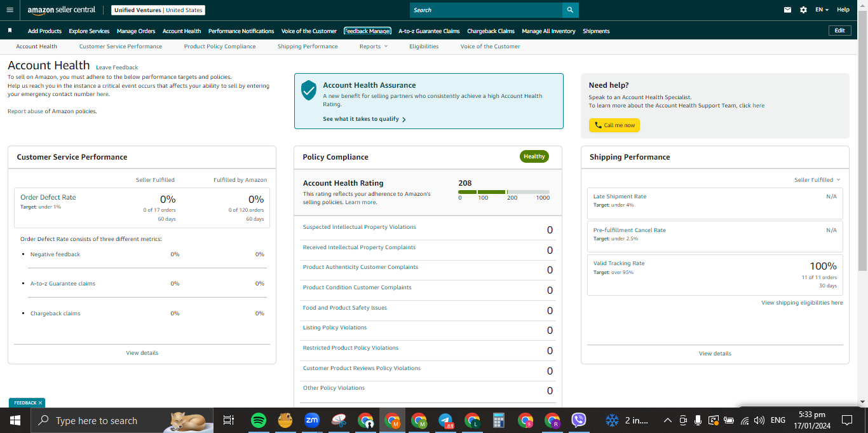The image size is (868, 433).
Task: Open Viber from the taskbar
Action: click(579, 420)
